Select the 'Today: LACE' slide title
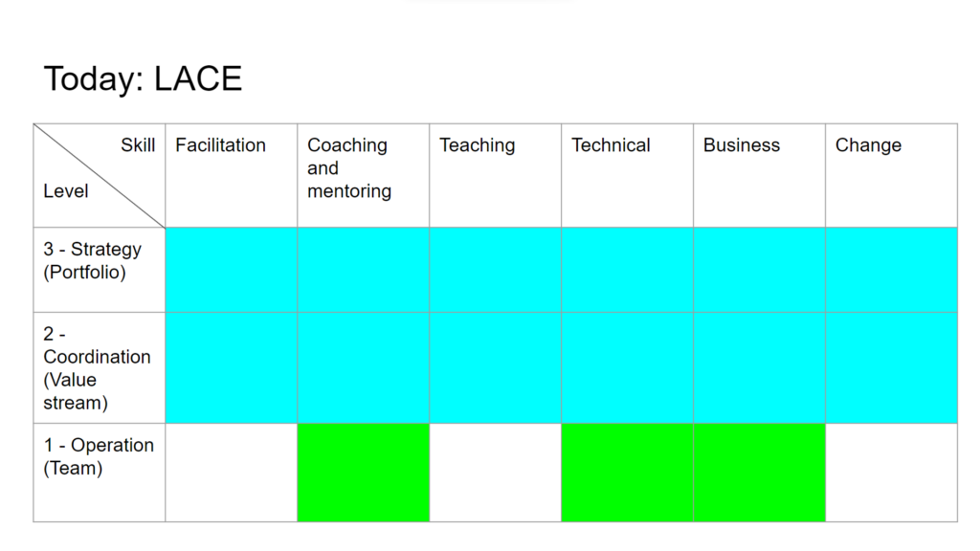The width and height of the screenshot is (980, 551). [x=143, y=78]
